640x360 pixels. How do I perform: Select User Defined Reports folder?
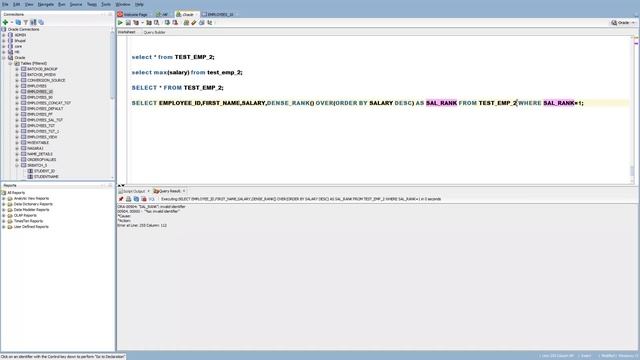(x=31, y=227)
